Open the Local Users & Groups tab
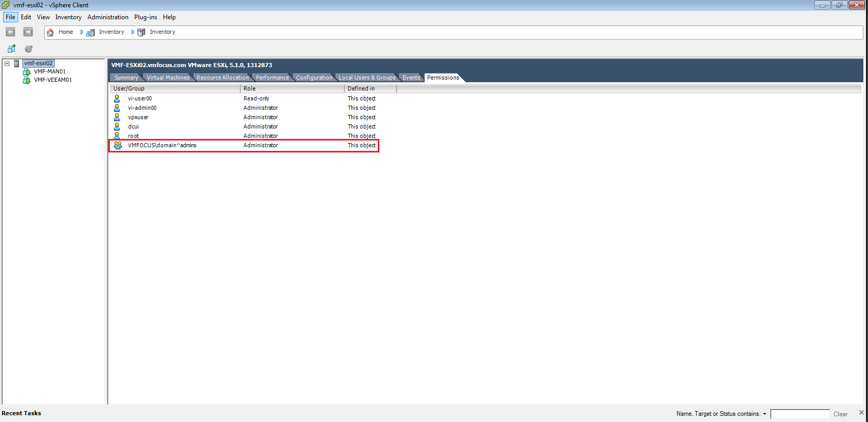Image resolution: width=868 pixels, height=422 pixels. pyautogui.click(x=367, y=78)
